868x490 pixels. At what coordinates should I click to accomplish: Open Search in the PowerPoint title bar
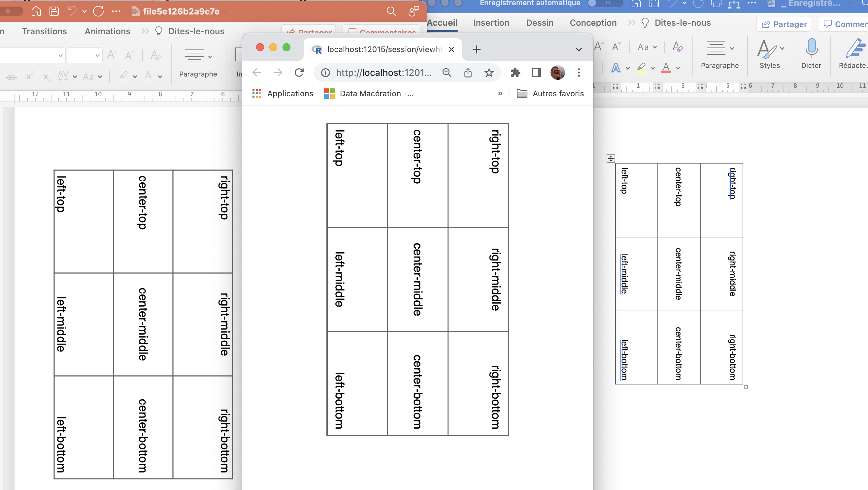pyautogui.click(x=391, y=11)
